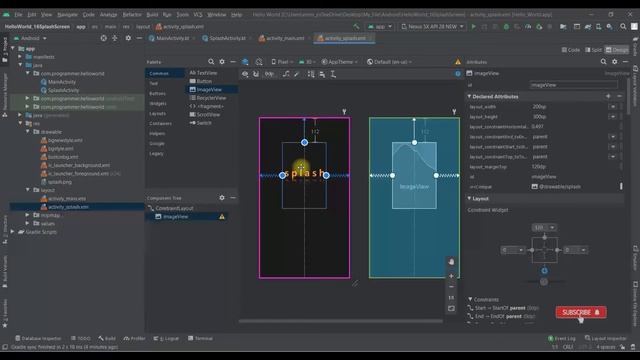Hide the Project panel with the minus icon
Viewport: 640px width, 360px height.
pyautogui.click(x=139, y=38)
